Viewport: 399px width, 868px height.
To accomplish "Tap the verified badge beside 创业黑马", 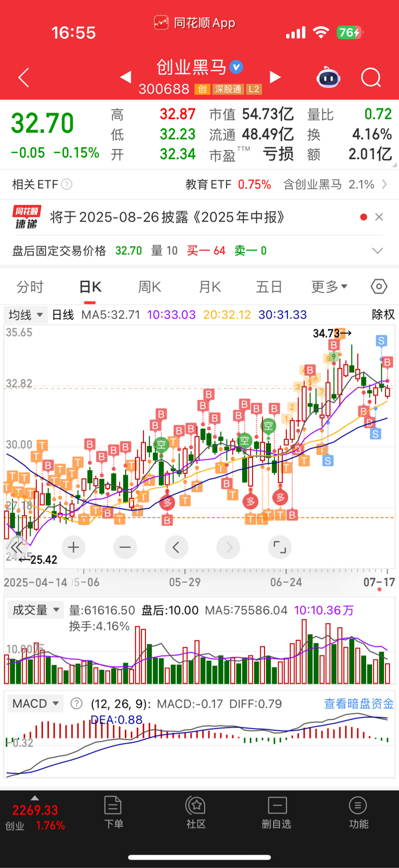I will (x=236, y=67).
